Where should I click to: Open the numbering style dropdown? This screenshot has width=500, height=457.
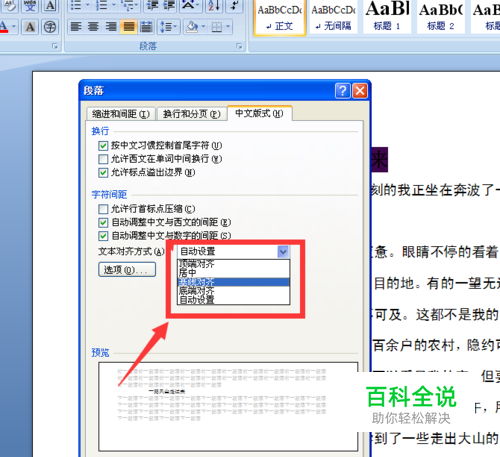click(x=113, y=6)
